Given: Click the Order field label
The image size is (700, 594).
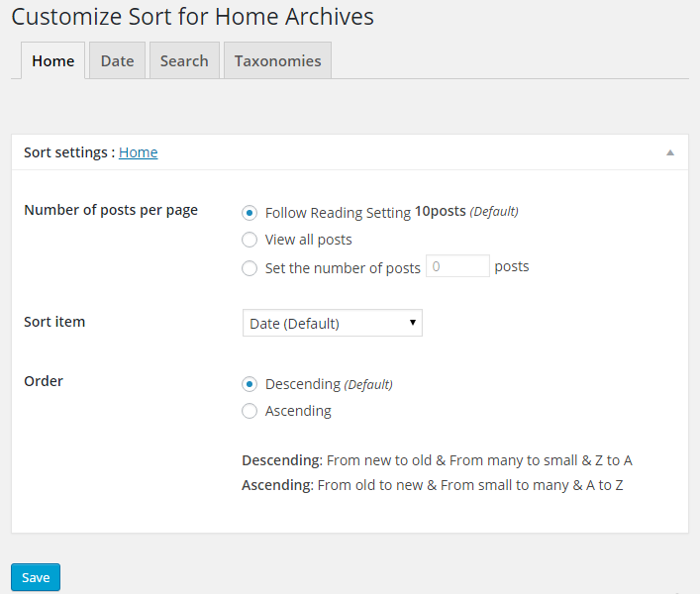Looking at the screenshot, I should coord(44,381).
